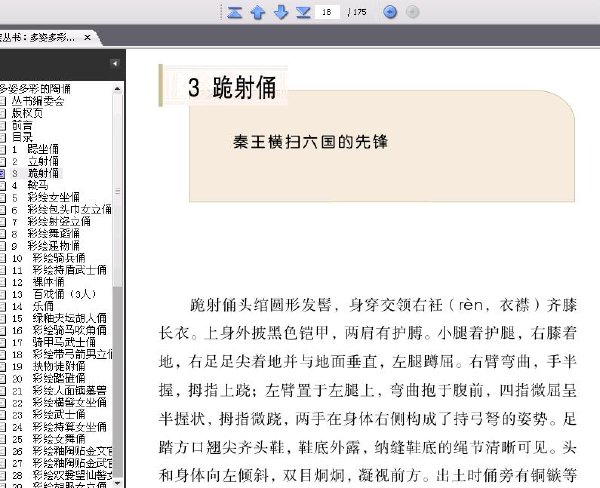Open bookmark 13 百戏俑（3人）

click(54, 294)
